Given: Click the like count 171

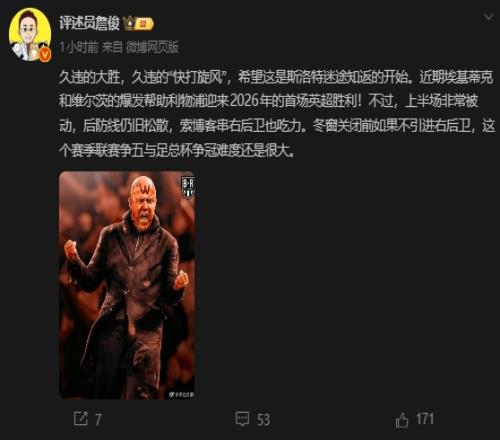Looking at the screenshot, I should (425, 419).
